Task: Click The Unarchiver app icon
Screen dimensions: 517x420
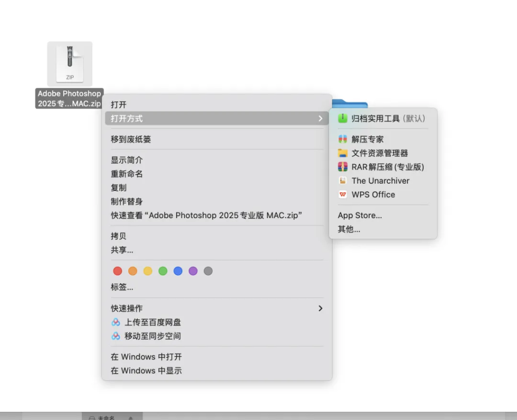Action: (343, 181)
